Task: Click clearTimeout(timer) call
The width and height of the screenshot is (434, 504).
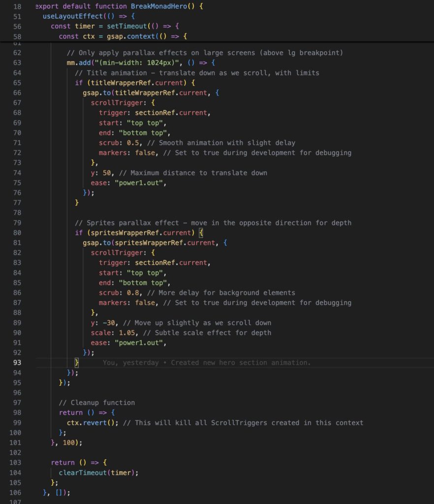Action: pyautogui.click(x=99, y=472)
